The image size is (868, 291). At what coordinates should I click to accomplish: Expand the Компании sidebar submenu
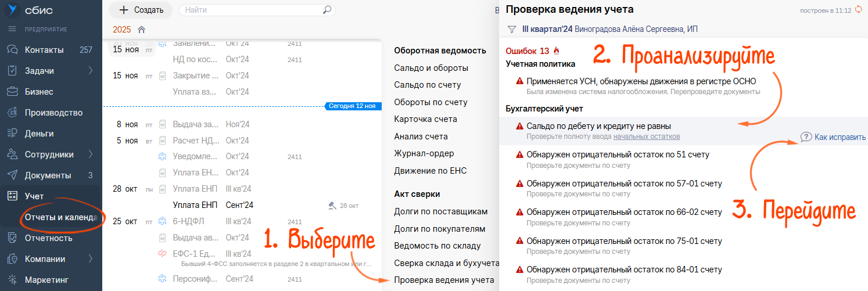click(x=90, y=259)
